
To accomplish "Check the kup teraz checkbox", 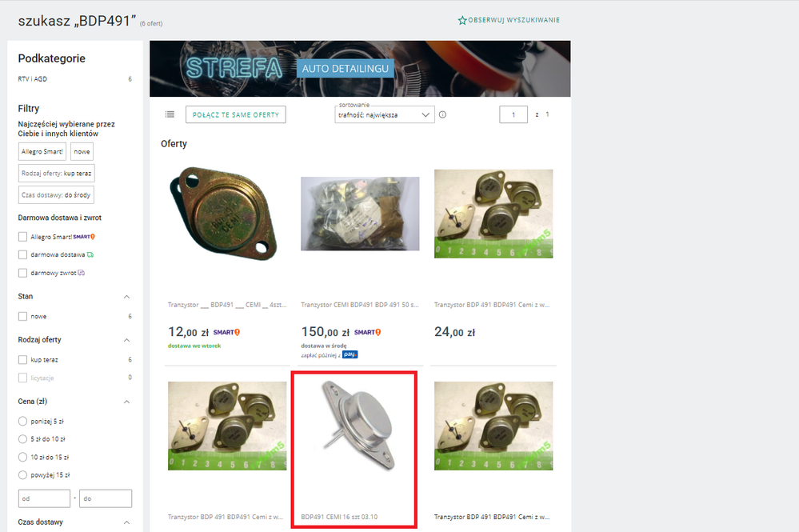I will (x=22, y=360).
